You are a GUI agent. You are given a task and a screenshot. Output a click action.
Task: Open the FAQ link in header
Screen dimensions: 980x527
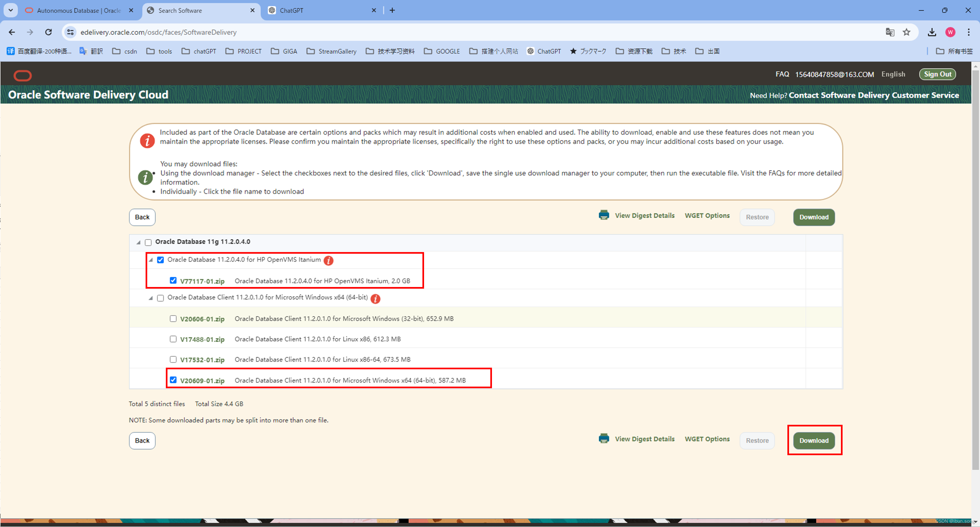[x=782, y=74]
